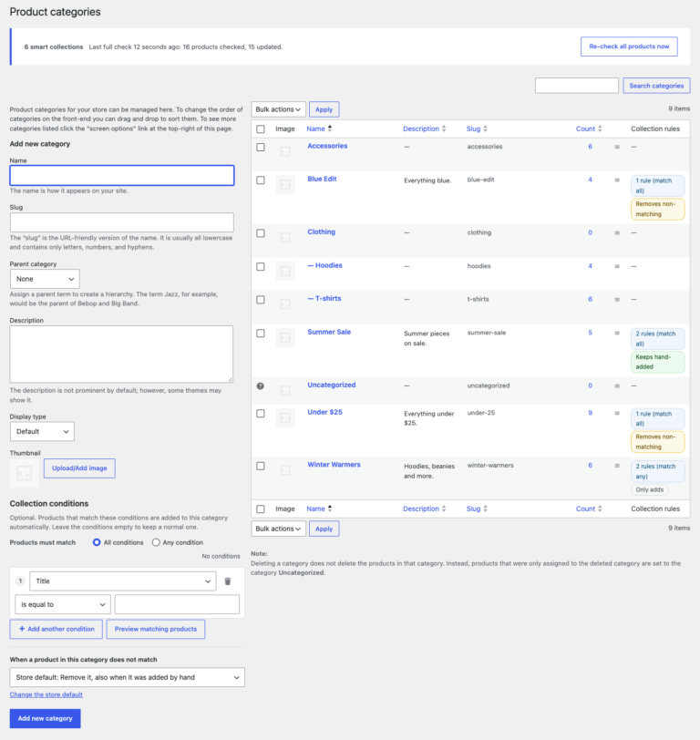Sort by Count in table header
Viewport: 700px width, 740px height.
(589, 128)
